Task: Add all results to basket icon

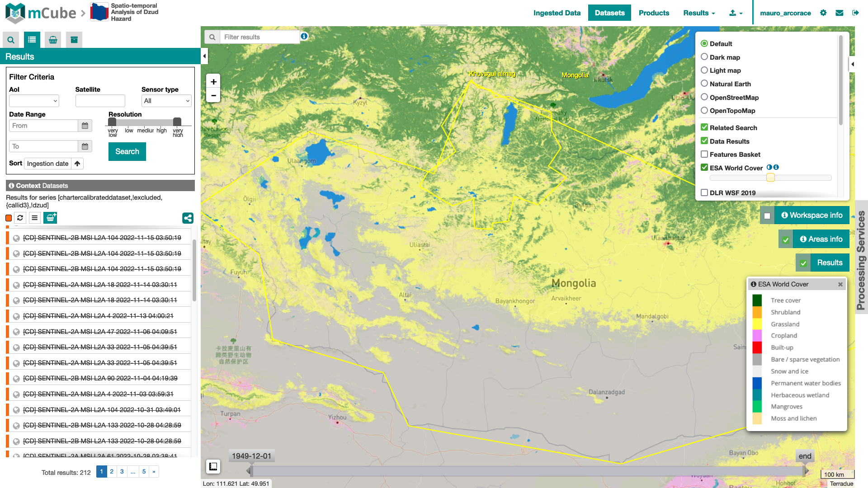Action: [x=50, y=218]
